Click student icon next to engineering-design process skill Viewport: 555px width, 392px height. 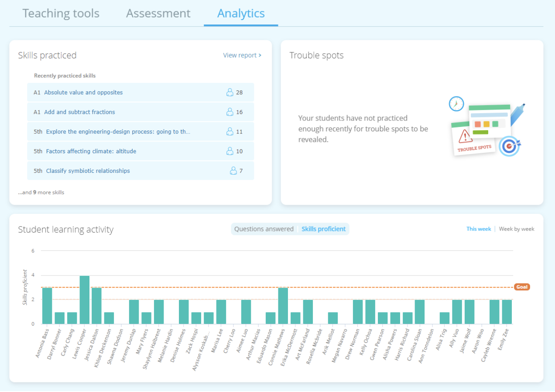[230, 132]
